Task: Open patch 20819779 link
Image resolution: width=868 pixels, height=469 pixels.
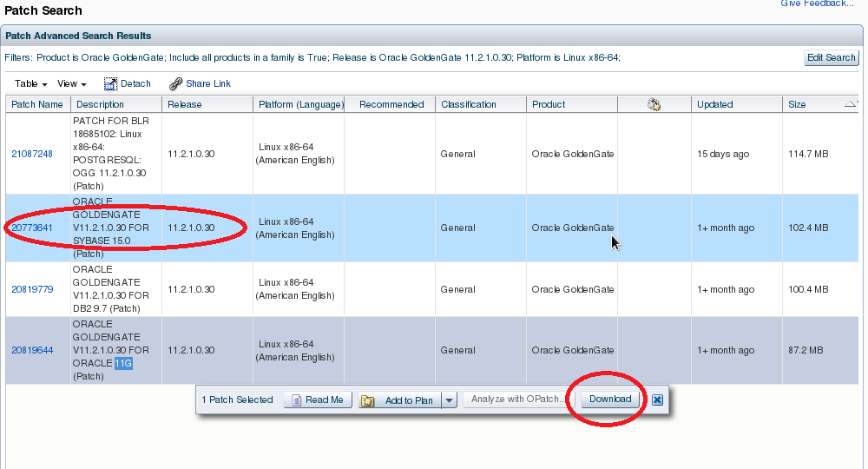Action: tap(32, 289)
